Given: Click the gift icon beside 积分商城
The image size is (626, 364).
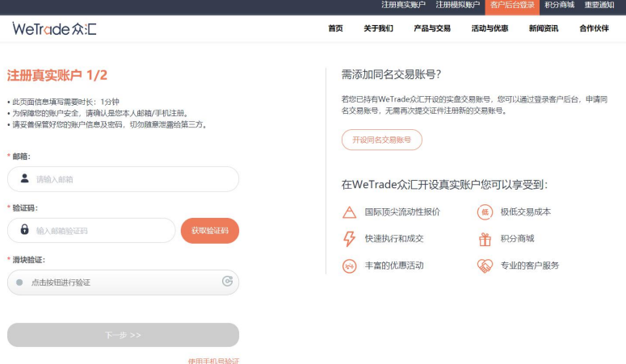Looking at the screenshot, I should tap(485, 239).
